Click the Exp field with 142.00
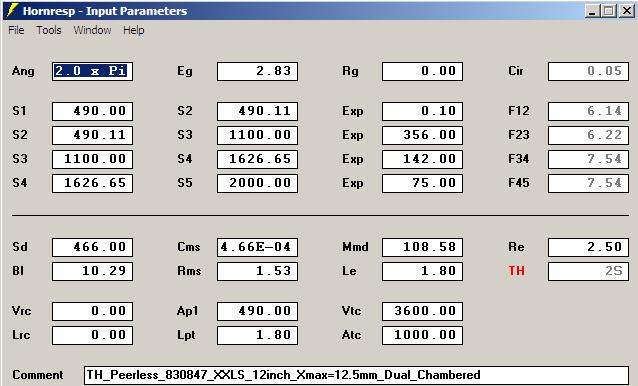 422,159
